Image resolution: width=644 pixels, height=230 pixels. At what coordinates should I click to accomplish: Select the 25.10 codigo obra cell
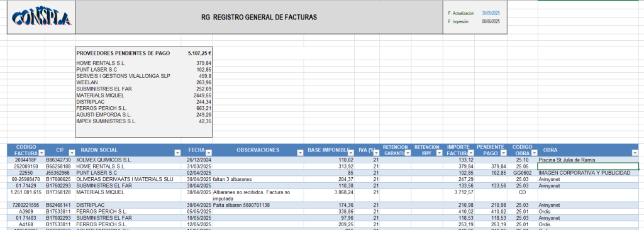point(523,160)
